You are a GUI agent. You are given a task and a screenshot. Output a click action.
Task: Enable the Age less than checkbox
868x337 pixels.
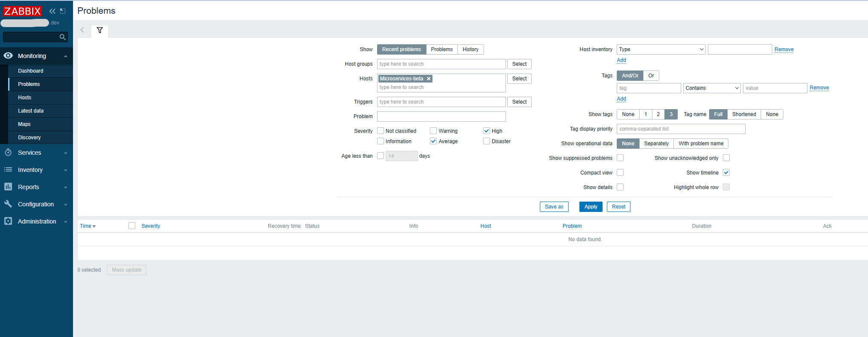[381, 156]
